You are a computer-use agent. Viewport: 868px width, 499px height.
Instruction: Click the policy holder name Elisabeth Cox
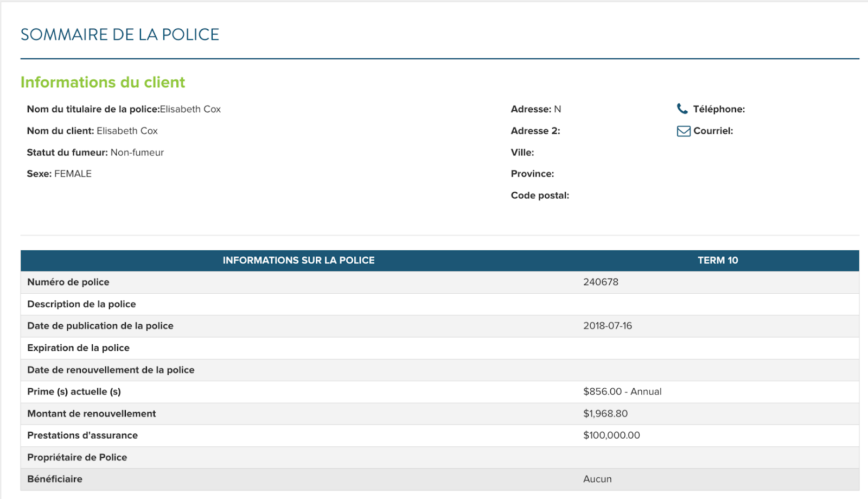[190, 109]
